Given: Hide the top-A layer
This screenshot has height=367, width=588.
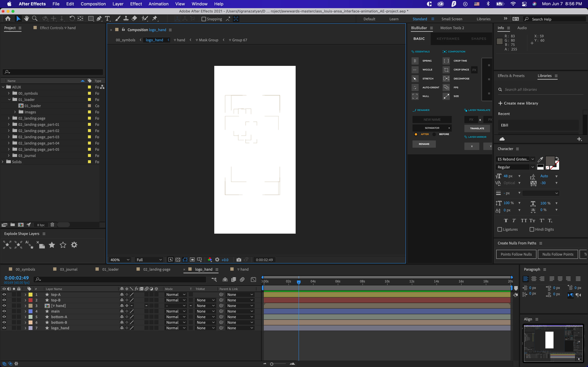Looking at the screenshot, I should point(4,294).
